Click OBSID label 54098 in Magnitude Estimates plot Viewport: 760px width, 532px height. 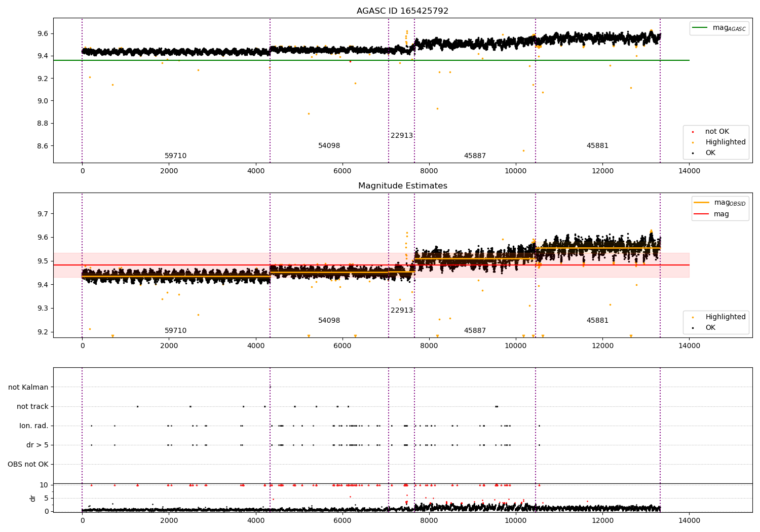point(329,320)
